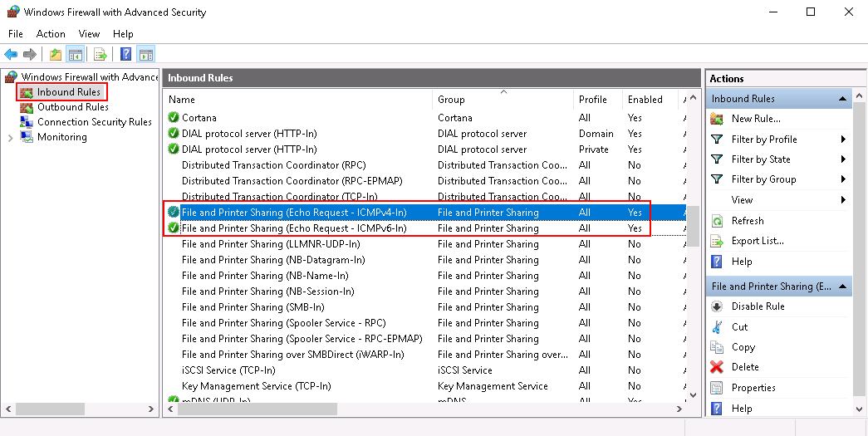Select File and Printer Sharing (SMB-In) rule

tap(426, 307)
